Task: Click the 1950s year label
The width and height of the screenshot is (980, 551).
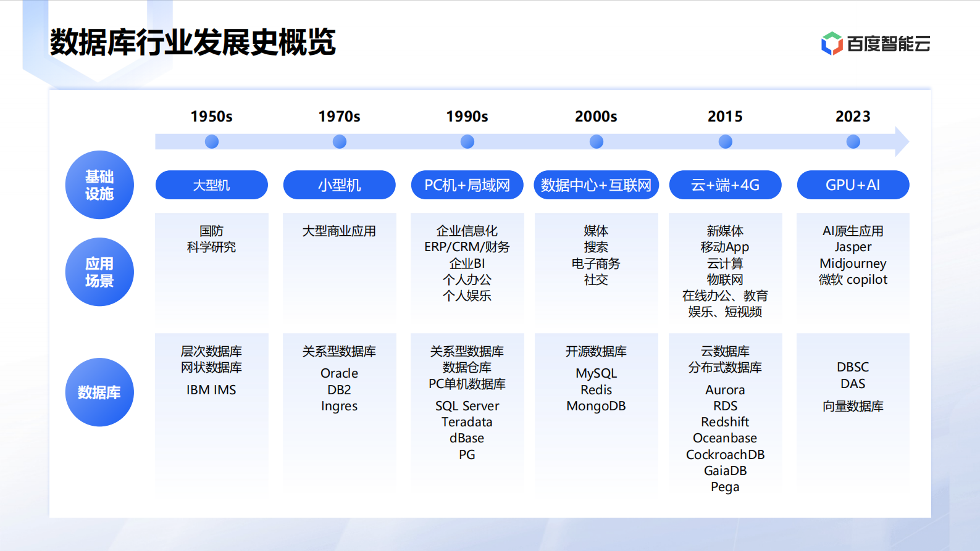Action: (212, 117)
